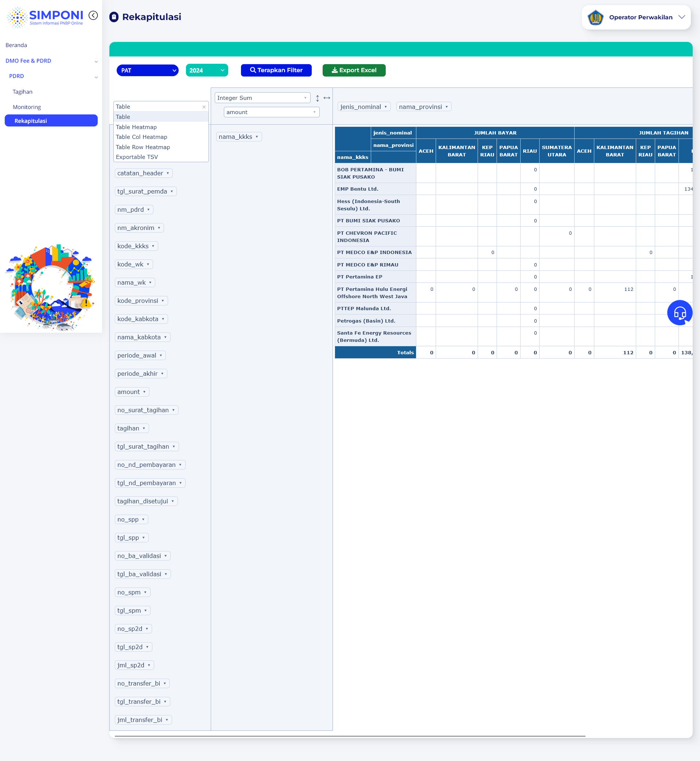Screen dimensions: 700x761
Task: Click the EMP Bentu Ltd. row label
Action: [x=376, y=189]
